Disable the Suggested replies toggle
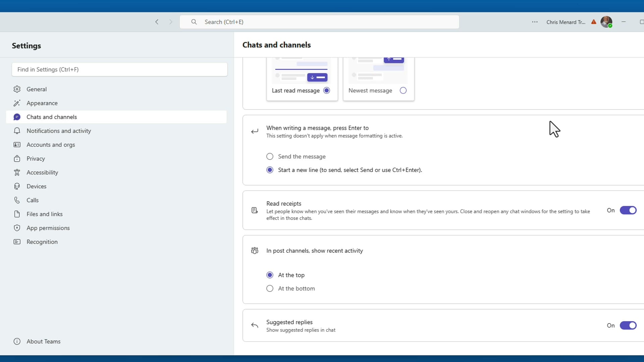This screenshot has width=644, height=362. click(x=628, y=325)
